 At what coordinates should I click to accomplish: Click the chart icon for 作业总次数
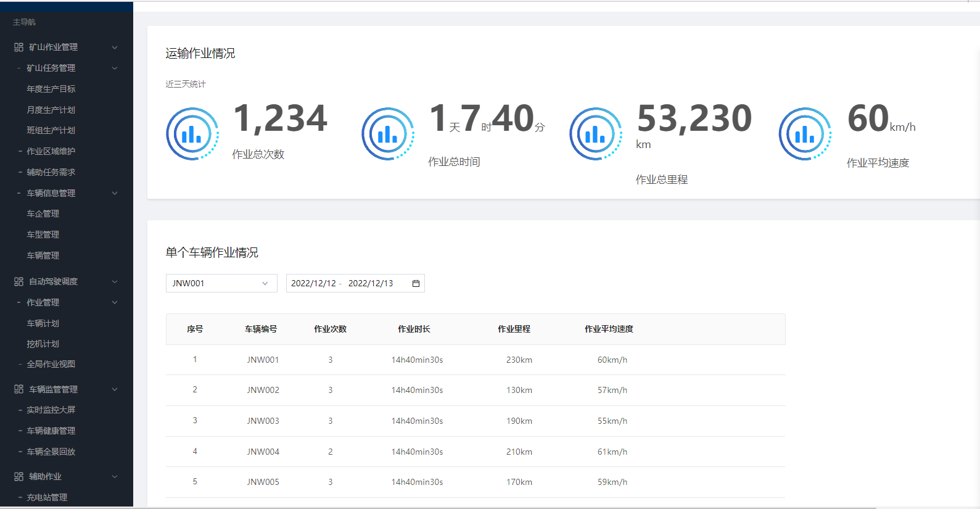192,134
